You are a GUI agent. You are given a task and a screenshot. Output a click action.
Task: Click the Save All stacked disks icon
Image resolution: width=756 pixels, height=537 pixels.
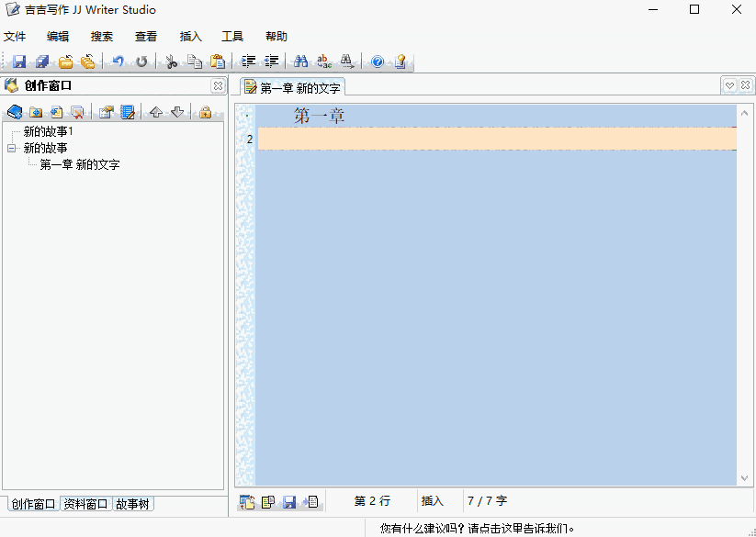point(42,62)
